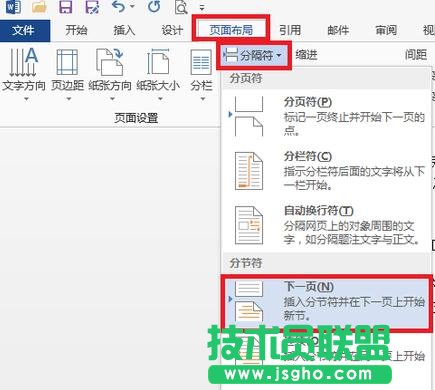Click the 页面设置 group label
435x390 pixels.
tap(136, 118)
